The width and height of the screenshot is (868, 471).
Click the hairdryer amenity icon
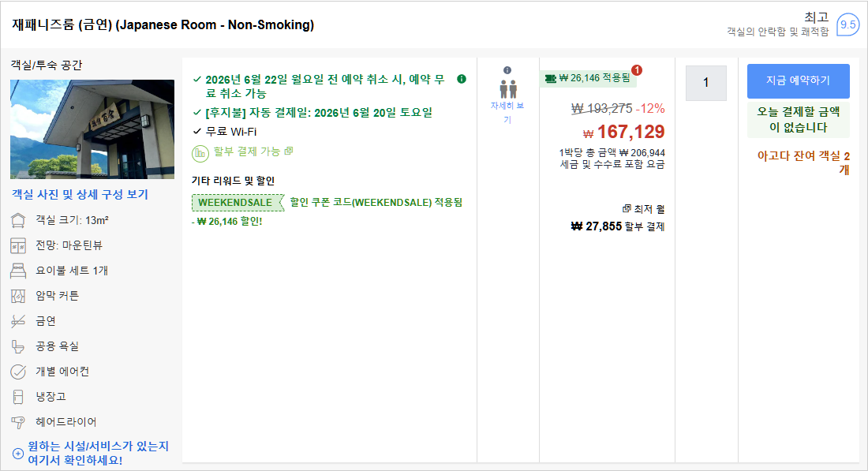(18, 422)
